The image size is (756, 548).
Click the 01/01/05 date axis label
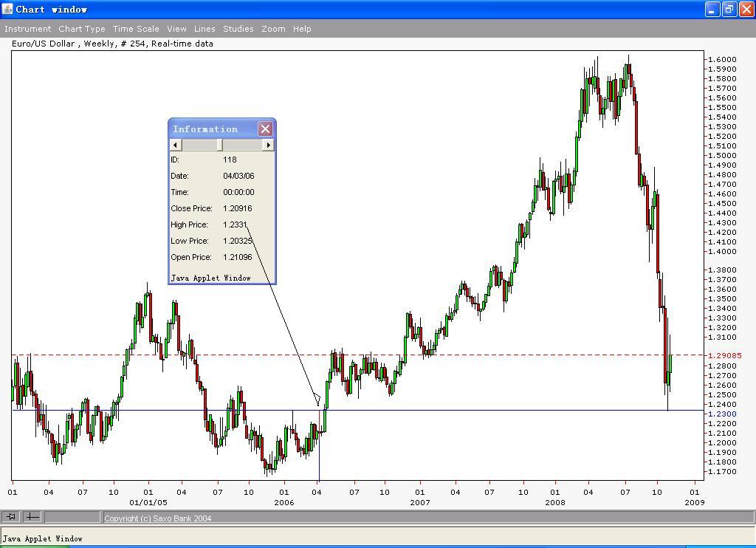tap(148, 502)
